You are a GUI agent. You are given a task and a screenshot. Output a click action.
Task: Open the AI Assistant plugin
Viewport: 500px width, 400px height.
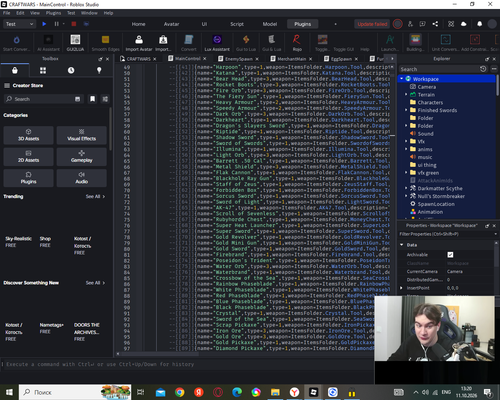pyautogui.click(x=48, y=43)
